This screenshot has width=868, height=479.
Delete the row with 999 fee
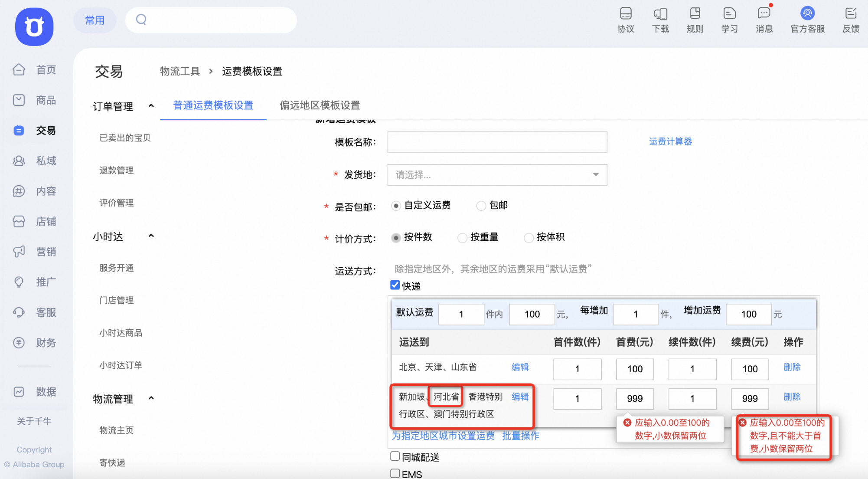(x=792, y=397)
